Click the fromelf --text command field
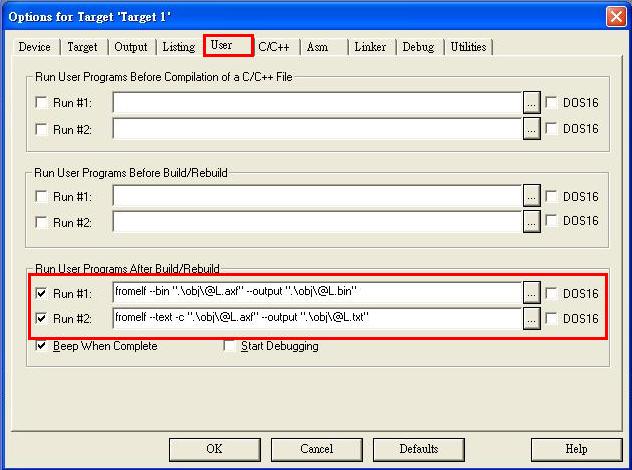 click(317, 319)
